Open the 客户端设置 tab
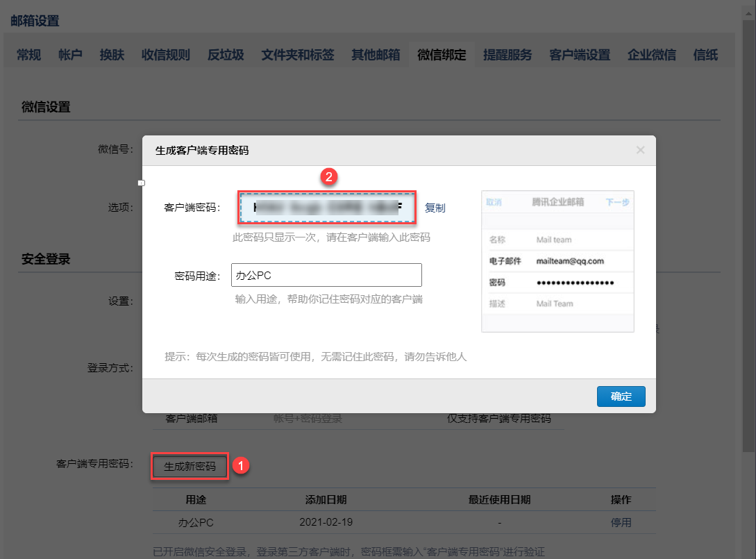Viewport: 756px width, 559px height. pos(580,55)
